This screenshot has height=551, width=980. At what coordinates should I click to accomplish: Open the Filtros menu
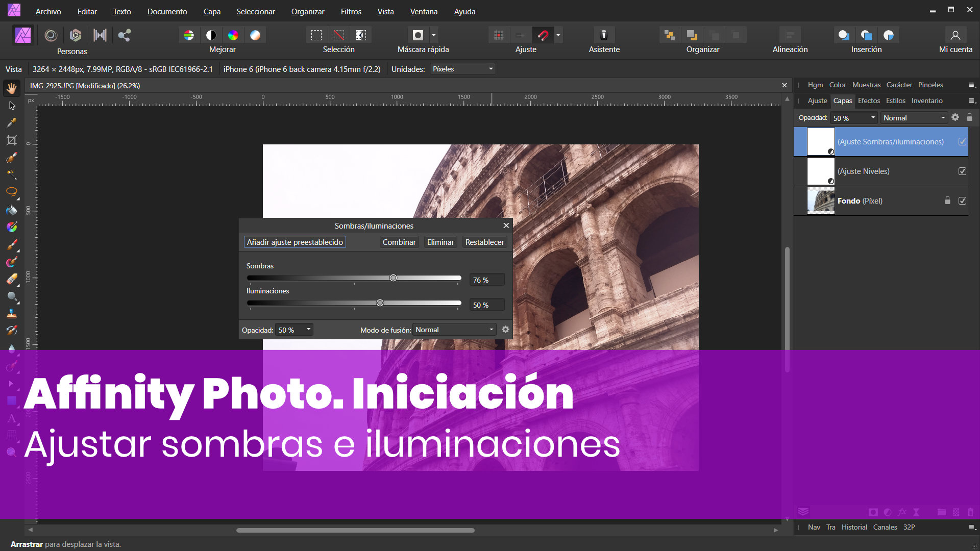point(351,11)
